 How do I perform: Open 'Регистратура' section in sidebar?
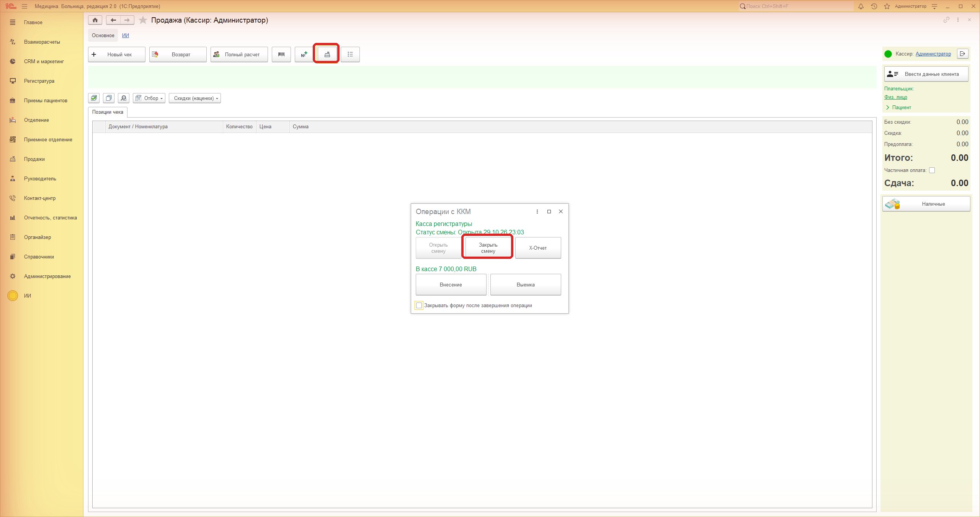pyautogui.click(x=39, y=81)
